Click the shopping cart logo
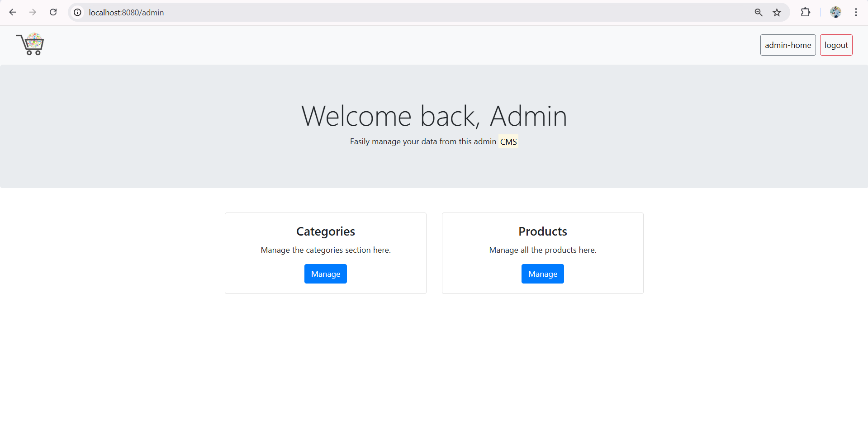Screen dimensions: 868x435 click(x=30, y=44)
